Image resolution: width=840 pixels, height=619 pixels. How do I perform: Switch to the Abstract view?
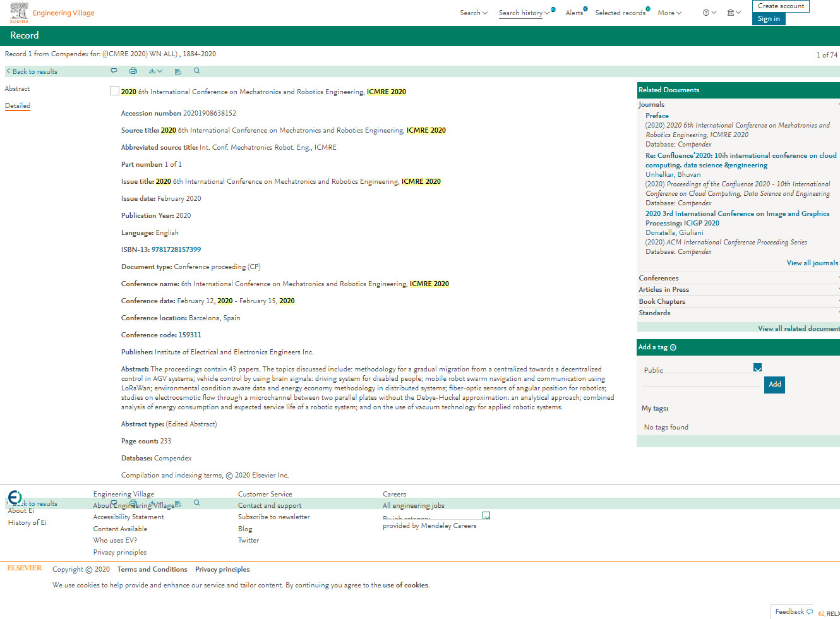pyautogui.click(x=17, y=88)
